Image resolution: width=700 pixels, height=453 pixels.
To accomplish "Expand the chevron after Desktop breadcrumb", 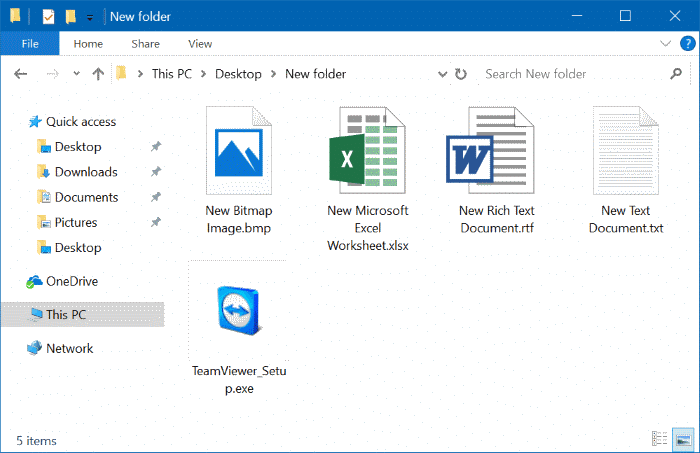I will pos(274,74).
